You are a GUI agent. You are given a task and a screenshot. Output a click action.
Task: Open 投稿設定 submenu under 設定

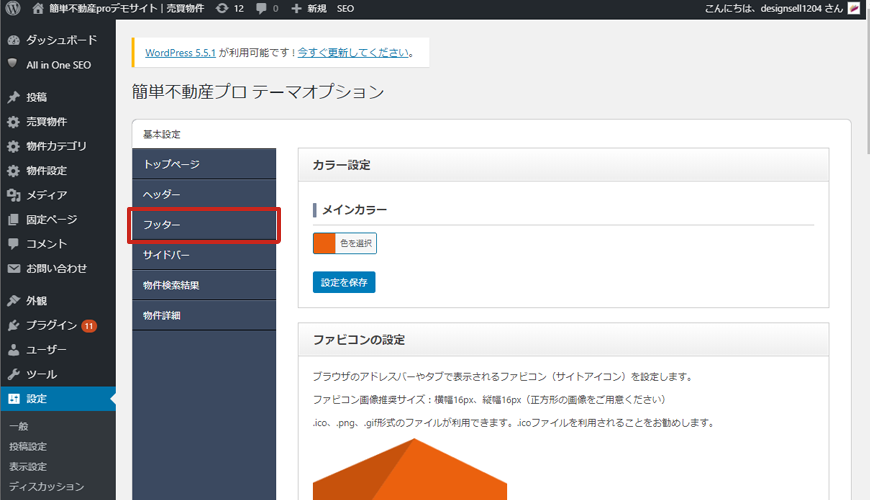click(x=27, y=446)
